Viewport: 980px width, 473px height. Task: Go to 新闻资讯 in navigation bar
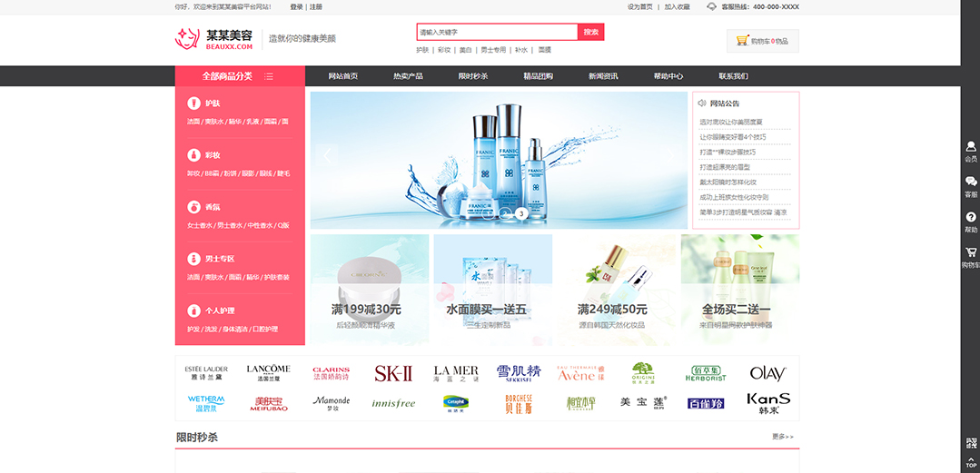tap(603, 76)
